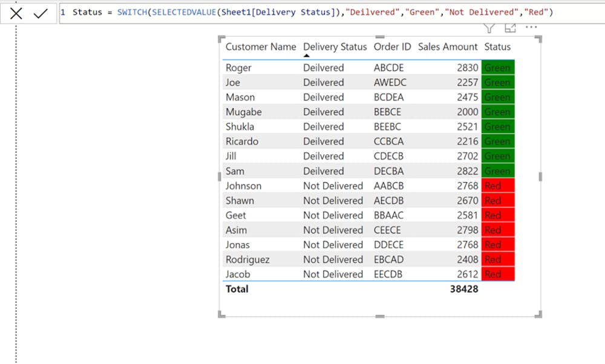The height and width of the screenshot is (364, 605).
Task: Open the visual's filter icon
Action: (x=489, y=28)
